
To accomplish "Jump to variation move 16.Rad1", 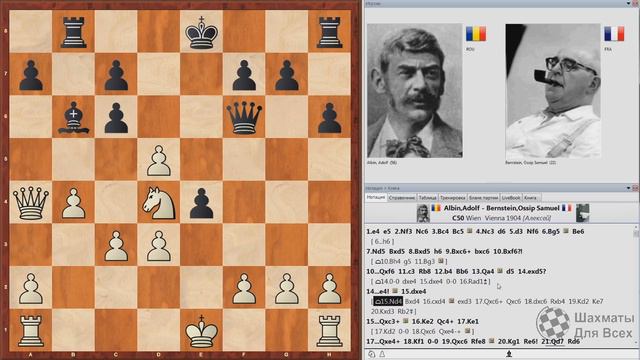I will [x=472, y=281].
